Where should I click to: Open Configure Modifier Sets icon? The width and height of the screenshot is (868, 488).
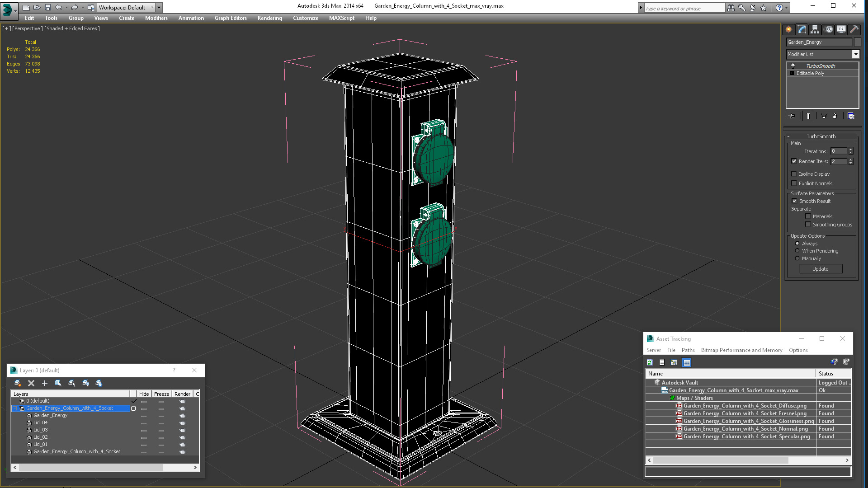click(x=851, y=116)
